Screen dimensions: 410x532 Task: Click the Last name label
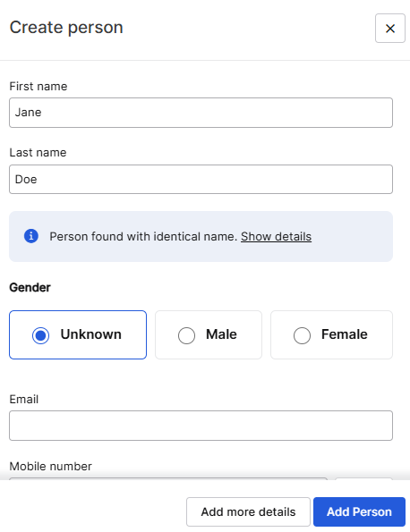click(x=38, y=152)
